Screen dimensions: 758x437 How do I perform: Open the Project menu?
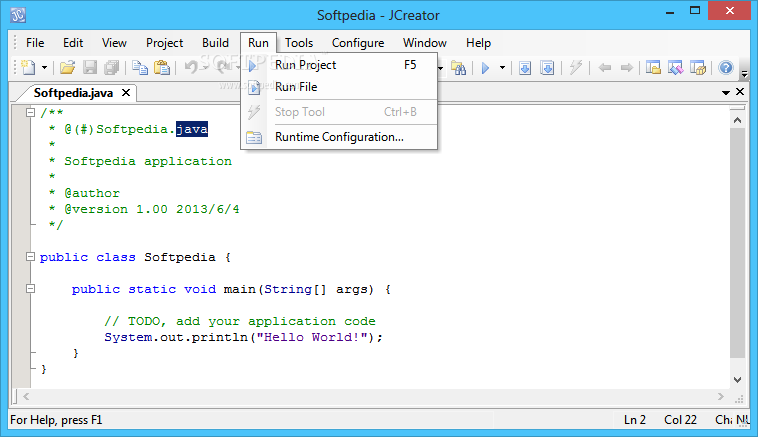(x=164, y=43)
